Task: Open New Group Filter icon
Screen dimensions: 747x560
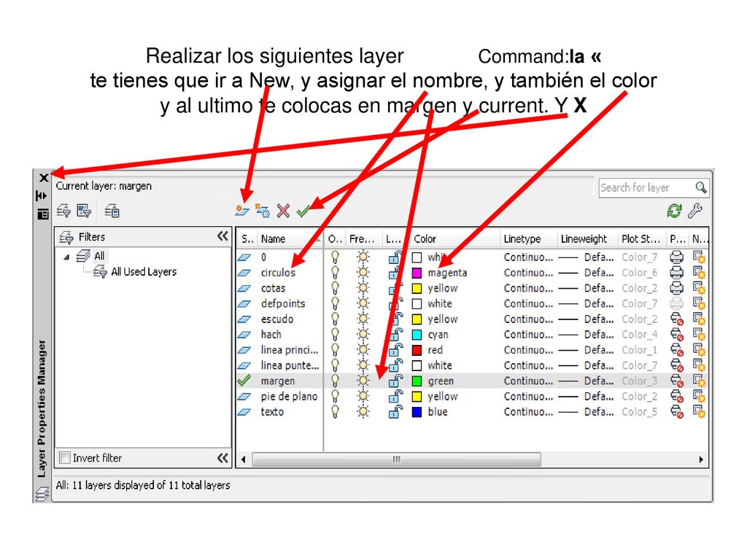Action: (x=84, y=211)
